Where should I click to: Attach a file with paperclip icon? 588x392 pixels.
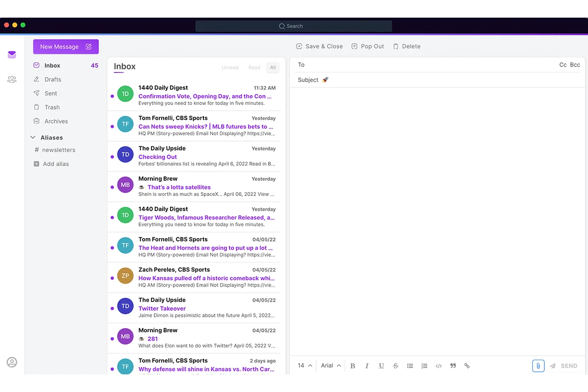538,366
